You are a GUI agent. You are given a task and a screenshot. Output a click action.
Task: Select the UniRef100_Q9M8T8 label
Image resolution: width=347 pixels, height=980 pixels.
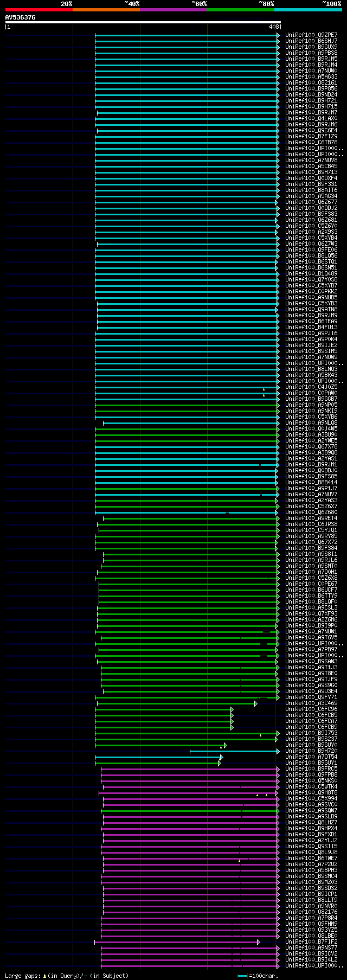point(311,792)
